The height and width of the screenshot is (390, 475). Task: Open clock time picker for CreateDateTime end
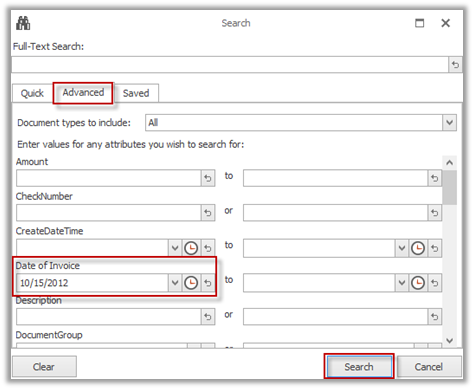pyautogui.click(x=418, y=248)
